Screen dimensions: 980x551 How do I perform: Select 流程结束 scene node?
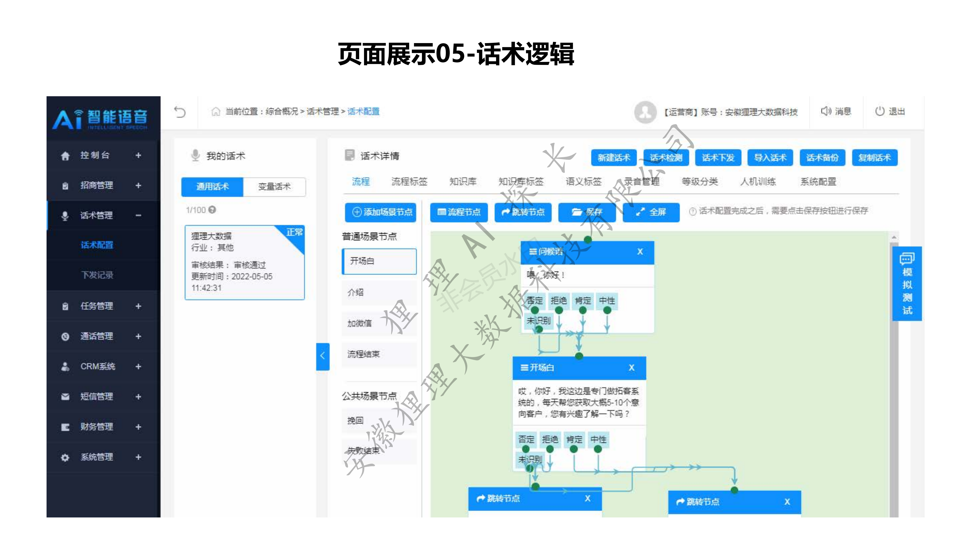(379, 354)
